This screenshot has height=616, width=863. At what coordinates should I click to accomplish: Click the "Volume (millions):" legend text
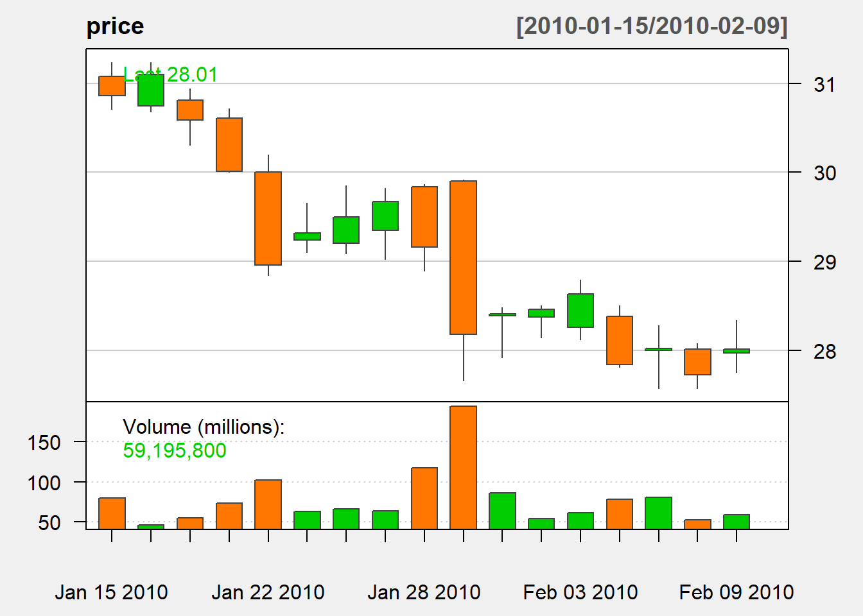[x=203, y=427]
